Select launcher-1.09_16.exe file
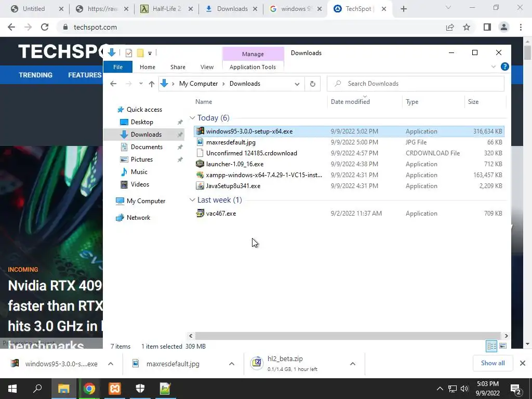The image size is (532, 399). coord(235,164)
